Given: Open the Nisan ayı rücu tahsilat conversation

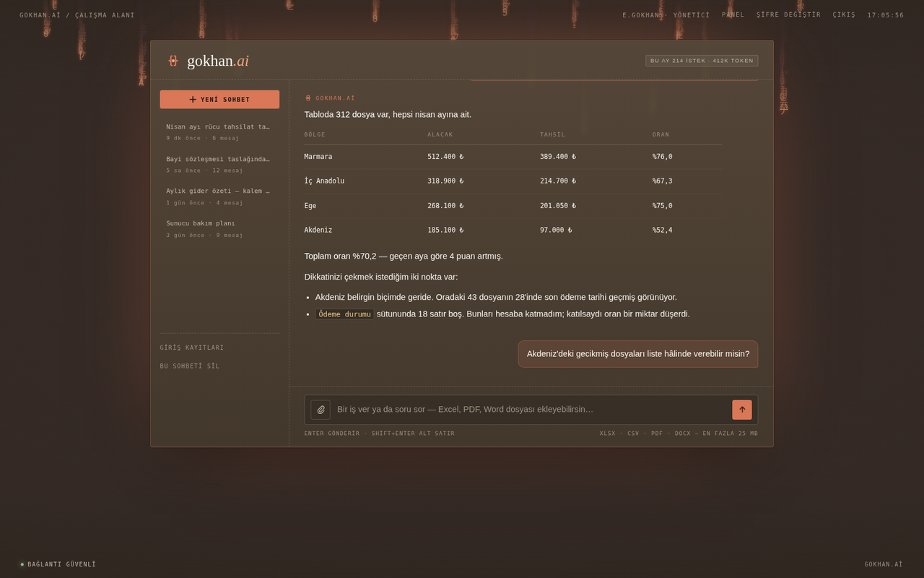Looking at the screenshot, I should [x=219, y=131].
